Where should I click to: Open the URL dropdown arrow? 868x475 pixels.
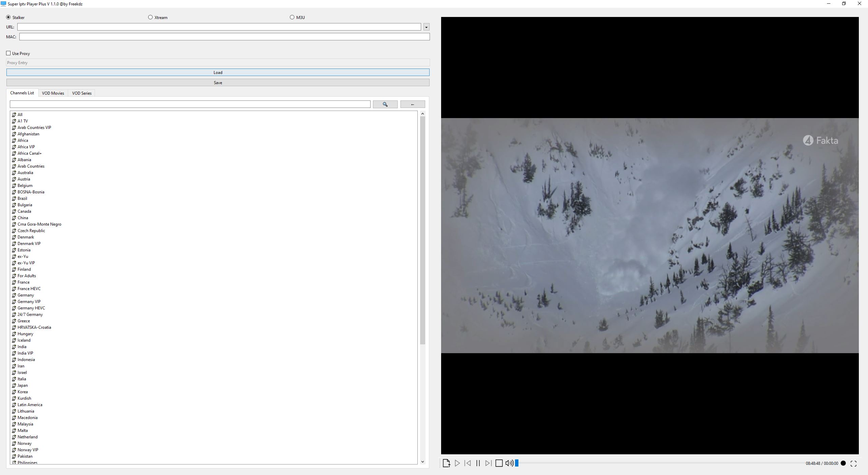coord(426,27)
